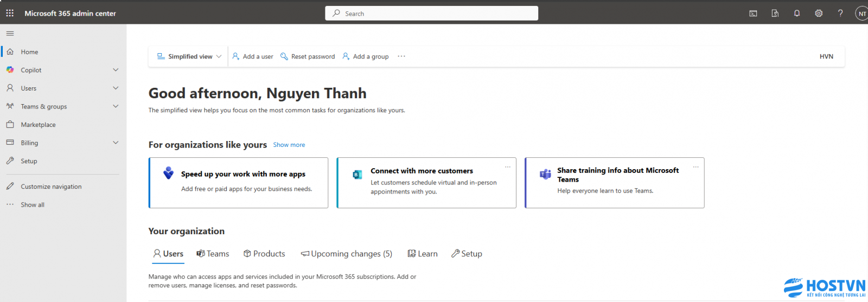Click apps icon on Speed up card
This screenshot has height=302, width=868.
tap(169, 173)
